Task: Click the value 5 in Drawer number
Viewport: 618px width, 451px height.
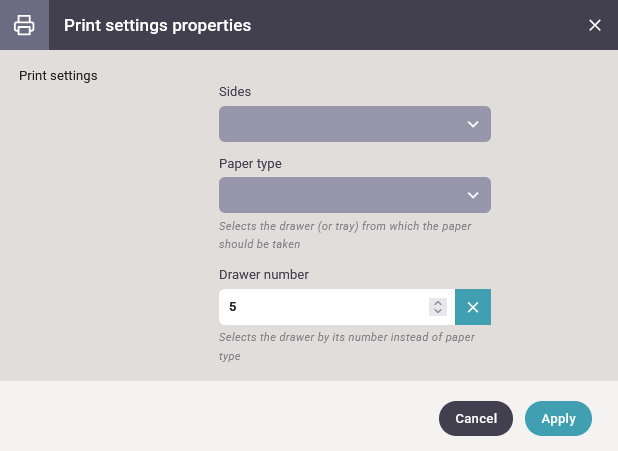Action: pyautogui.click(x=233, y=307)
